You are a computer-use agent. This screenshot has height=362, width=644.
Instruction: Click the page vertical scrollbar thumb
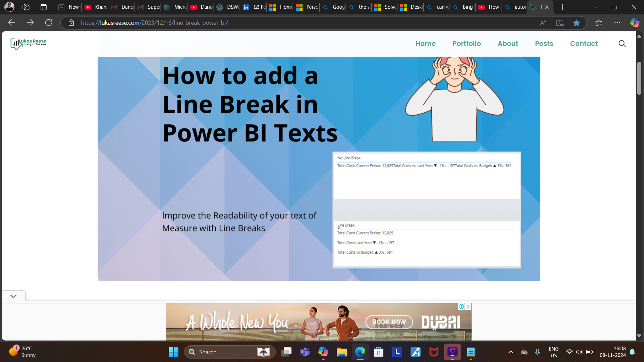[639, 78]
